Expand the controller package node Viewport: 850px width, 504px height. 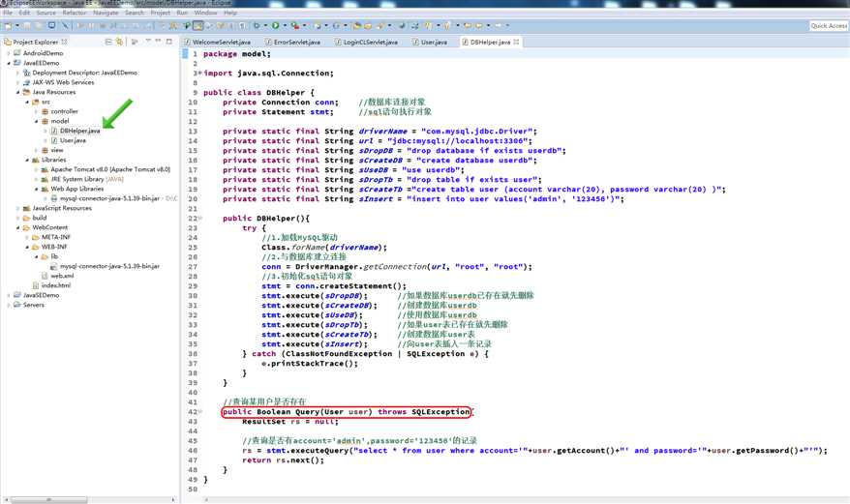[37, 111]
